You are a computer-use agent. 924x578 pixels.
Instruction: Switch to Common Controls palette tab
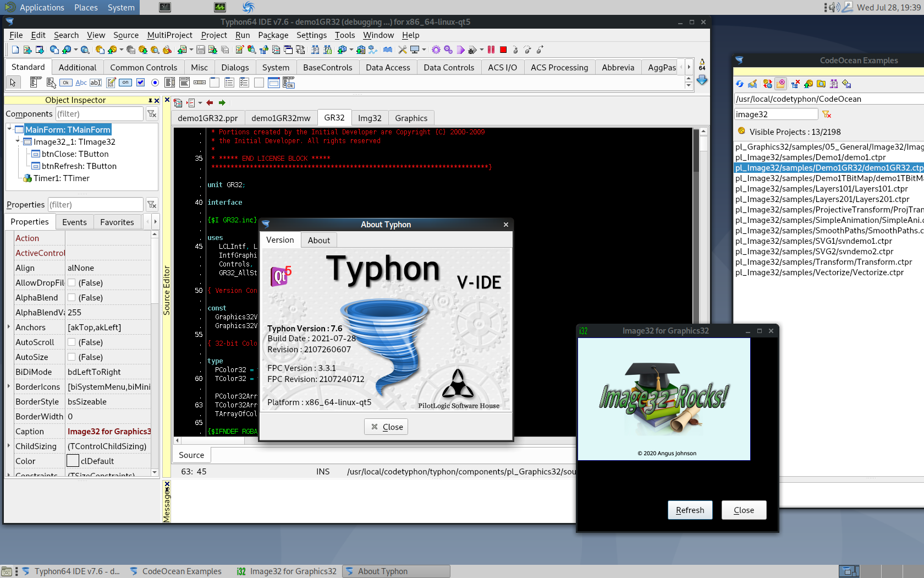pyautogui.click(x=144, y=68)
